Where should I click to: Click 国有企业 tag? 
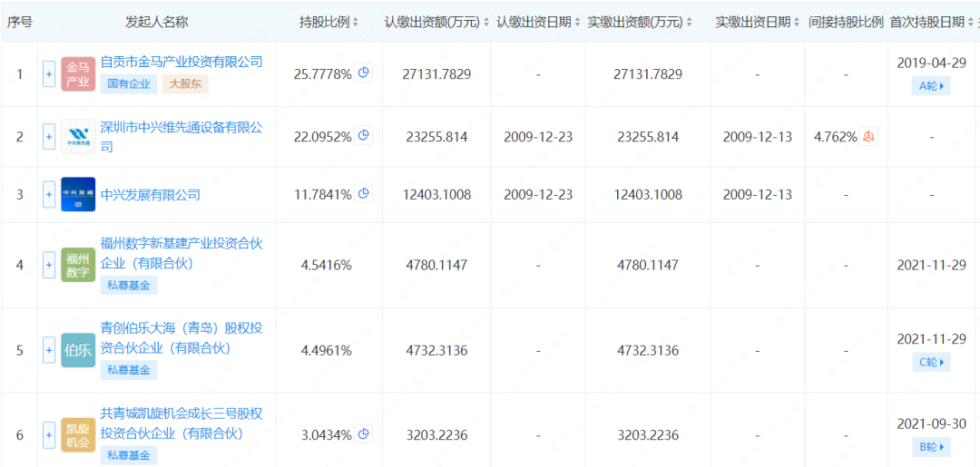pos(130,83)
